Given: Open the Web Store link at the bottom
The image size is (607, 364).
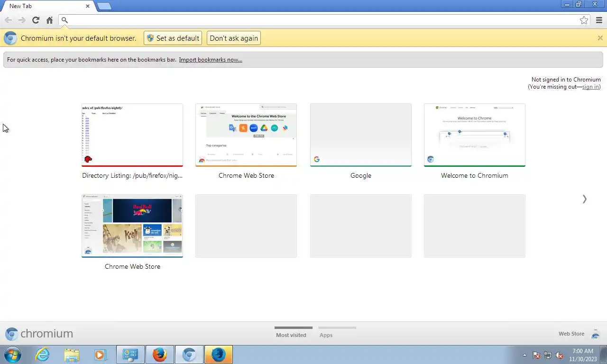Looking at the screenshot, I should click(x=571, y=334).
